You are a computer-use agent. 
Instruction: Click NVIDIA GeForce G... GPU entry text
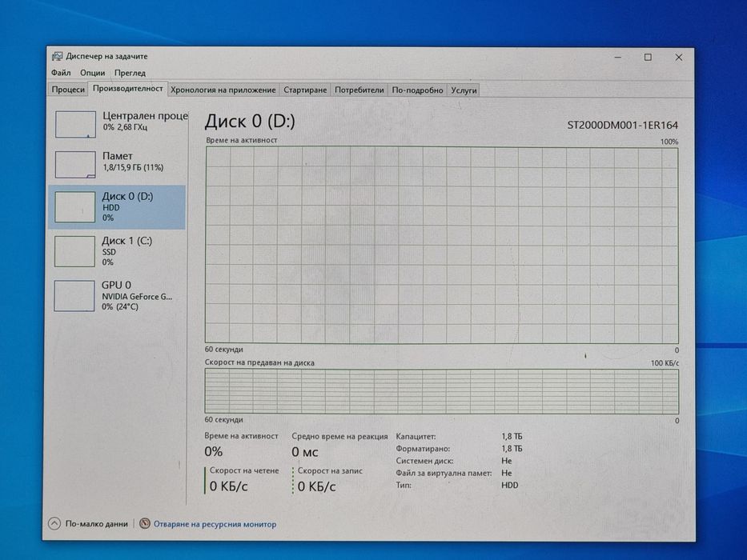[137, 296]
